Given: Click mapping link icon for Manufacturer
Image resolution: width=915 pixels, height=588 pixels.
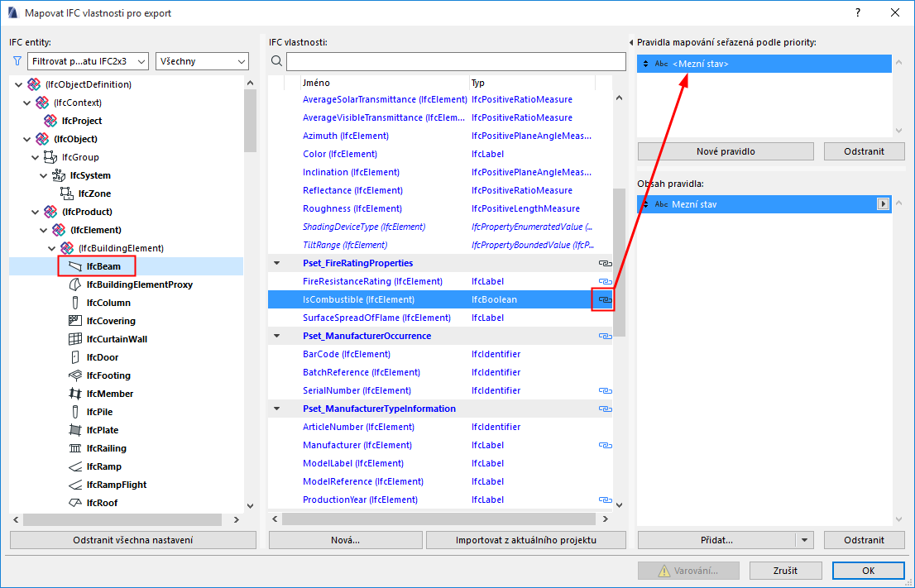Looking at the screenshot, I should (605, 445).
